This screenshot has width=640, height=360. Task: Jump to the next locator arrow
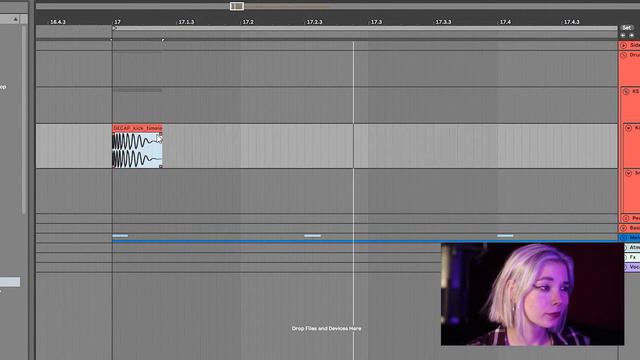click(631, 36)
